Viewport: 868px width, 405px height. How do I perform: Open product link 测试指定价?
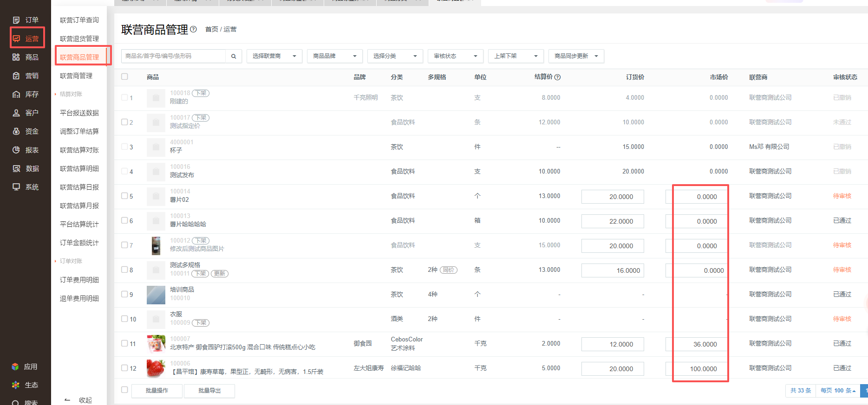[x=185, y=126]
